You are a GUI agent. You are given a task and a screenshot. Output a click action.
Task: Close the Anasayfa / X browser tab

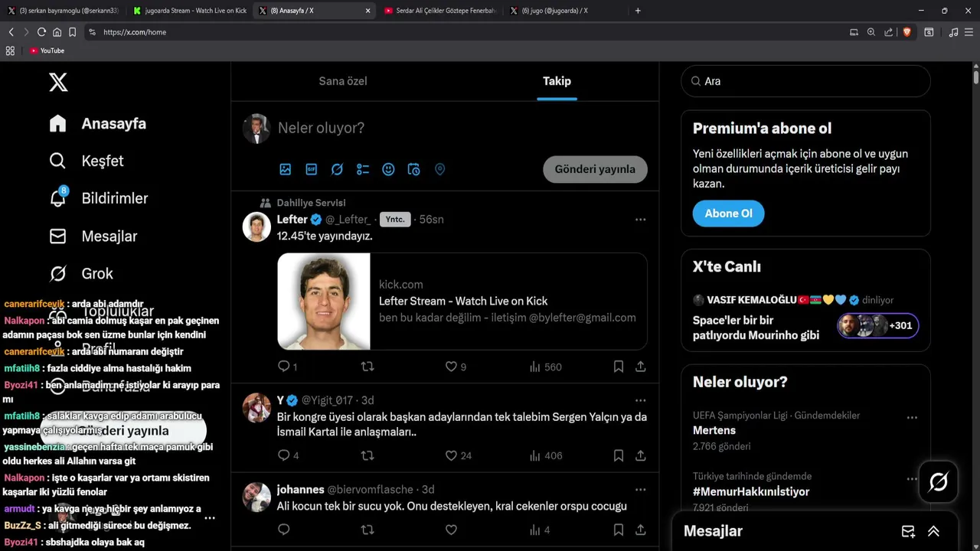pos(367,11)
